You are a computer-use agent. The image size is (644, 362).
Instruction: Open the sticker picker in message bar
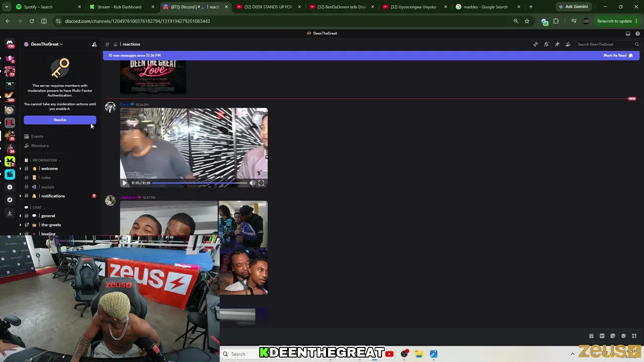click(x=613, y=336)
